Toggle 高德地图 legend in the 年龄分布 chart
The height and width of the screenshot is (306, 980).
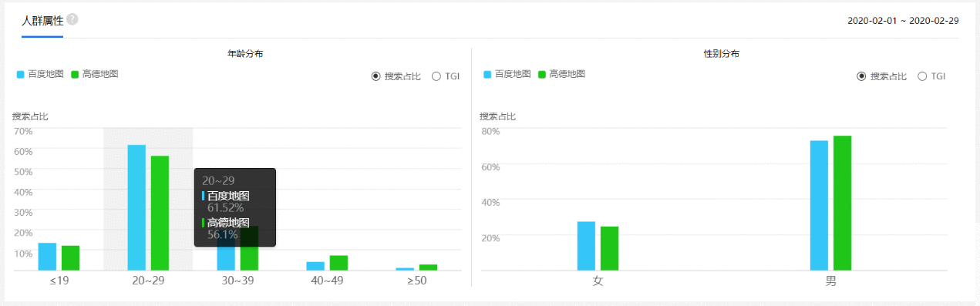[94, 74]
